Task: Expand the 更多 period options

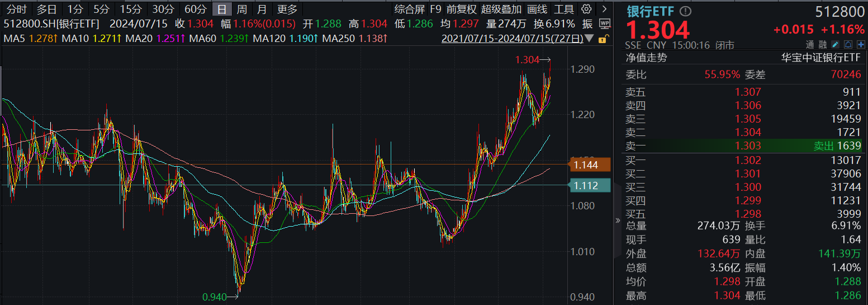Action: pos(287,9)
